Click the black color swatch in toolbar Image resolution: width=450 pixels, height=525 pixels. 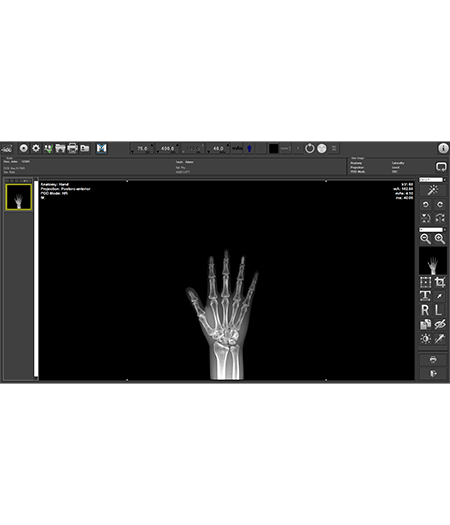(274, 148)
